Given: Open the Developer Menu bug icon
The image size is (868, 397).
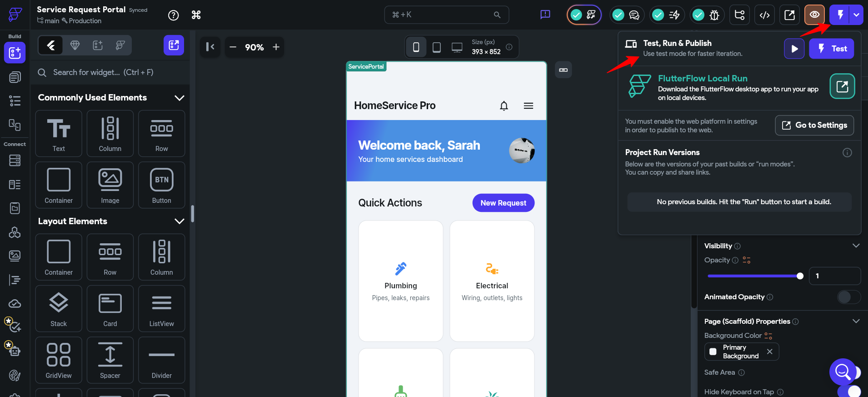Looking at the screenshot, I should point(714,15).
